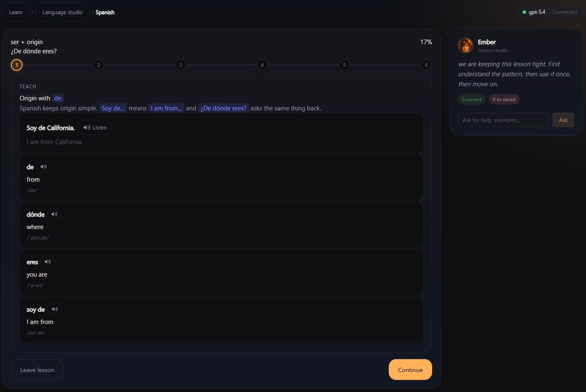Click the active step 1 circle
The width and height of the screenshot is (586, 392).
16,65
